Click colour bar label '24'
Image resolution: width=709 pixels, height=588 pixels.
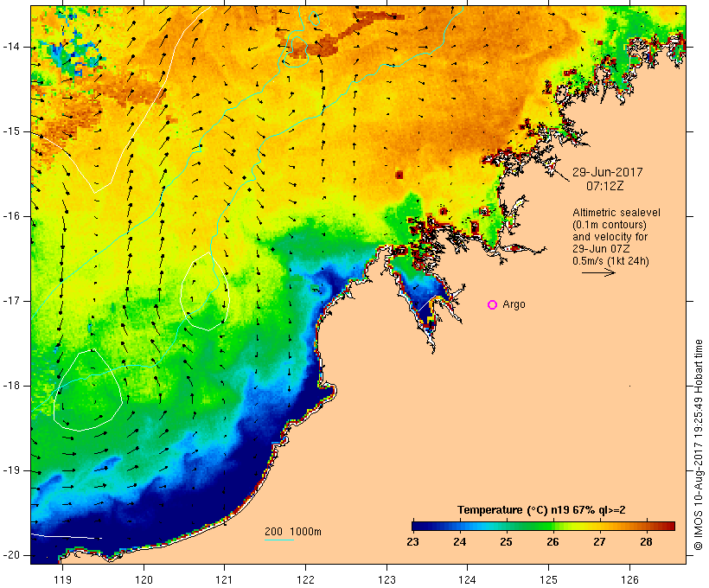459,541
